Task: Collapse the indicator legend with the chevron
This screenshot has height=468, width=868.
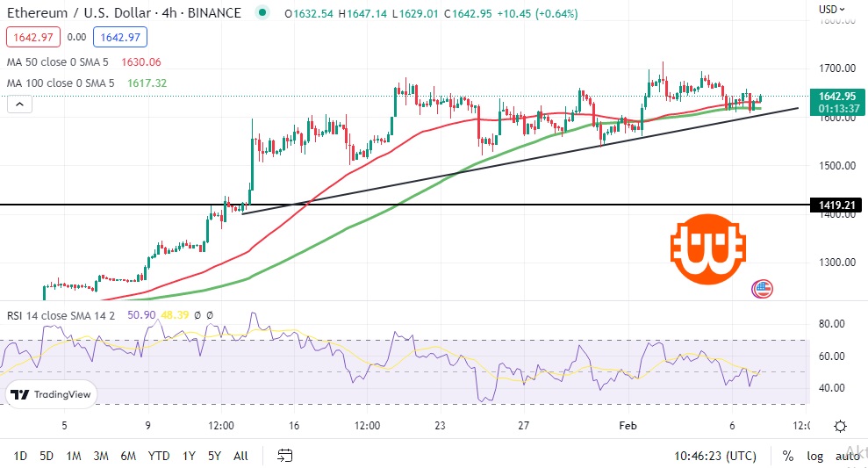Action: 19,104
